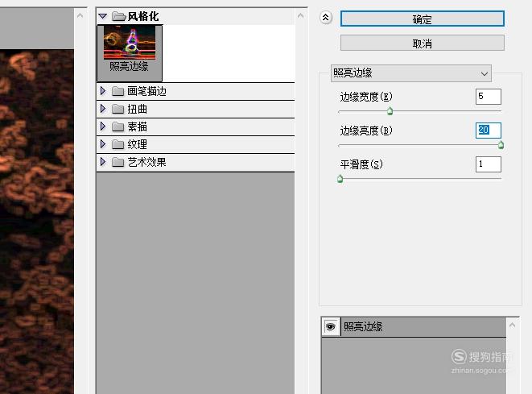This screenshot has height=394, width=532.
Task: Select the 照亮边缘 filter thumbnail
Action: 130,52
